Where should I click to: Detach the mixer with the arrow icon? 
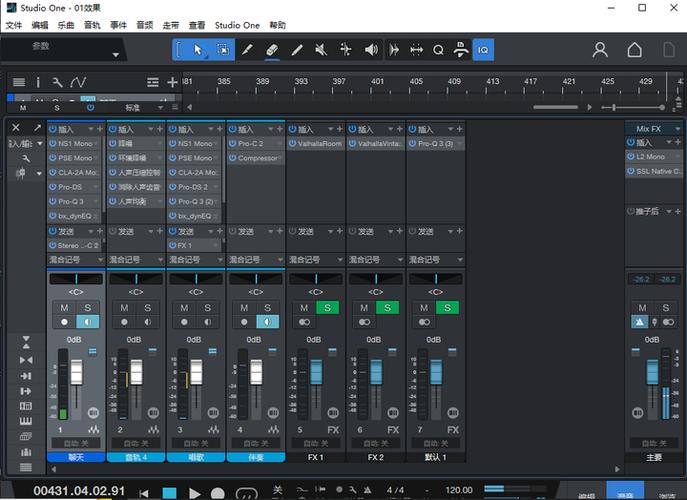[x=37, y=128]
